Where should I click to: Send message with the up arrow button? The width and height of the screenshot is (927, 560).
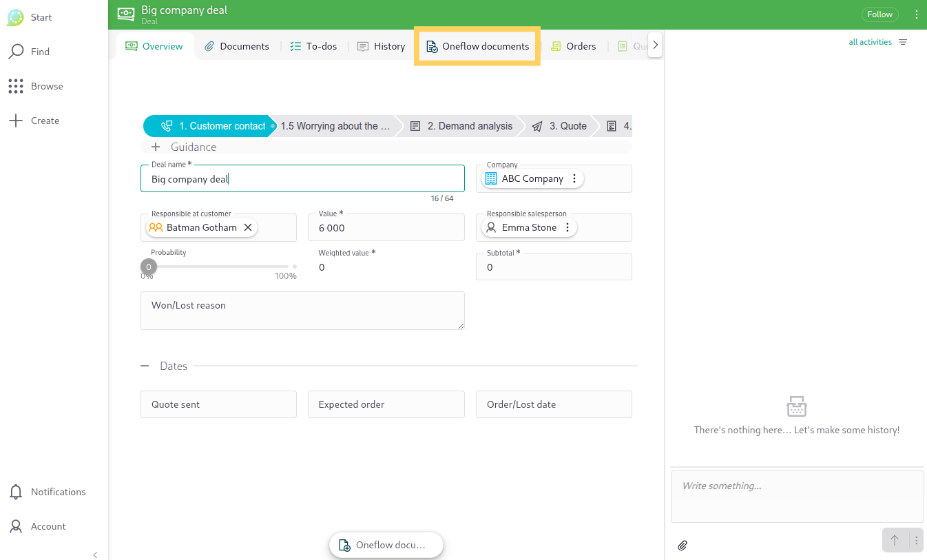click(895, 541)
